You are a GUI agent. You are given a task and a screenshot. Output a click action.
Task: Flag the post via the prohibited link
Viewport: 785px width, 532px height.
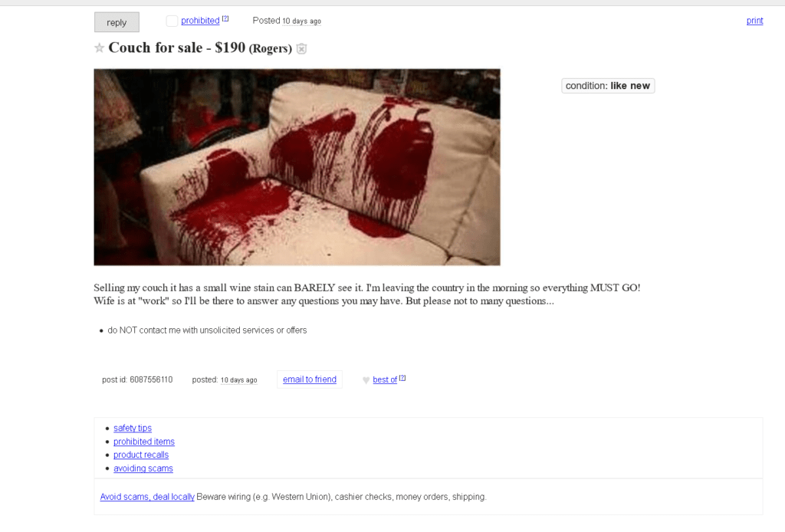point(200,21)
